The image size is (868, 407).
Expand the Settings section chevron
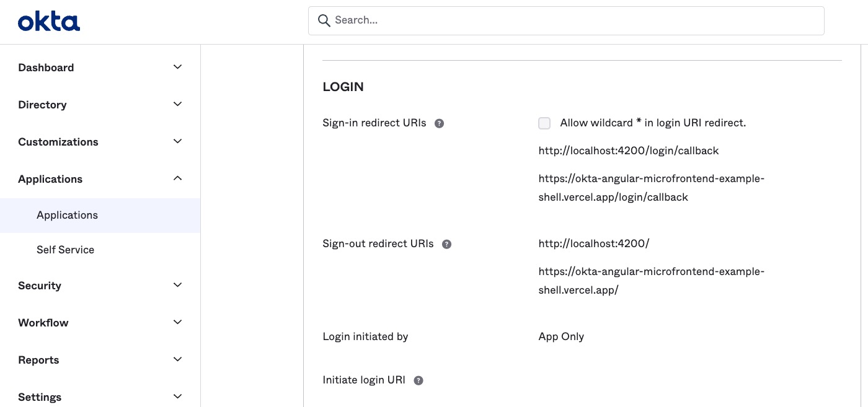(177, 396)
